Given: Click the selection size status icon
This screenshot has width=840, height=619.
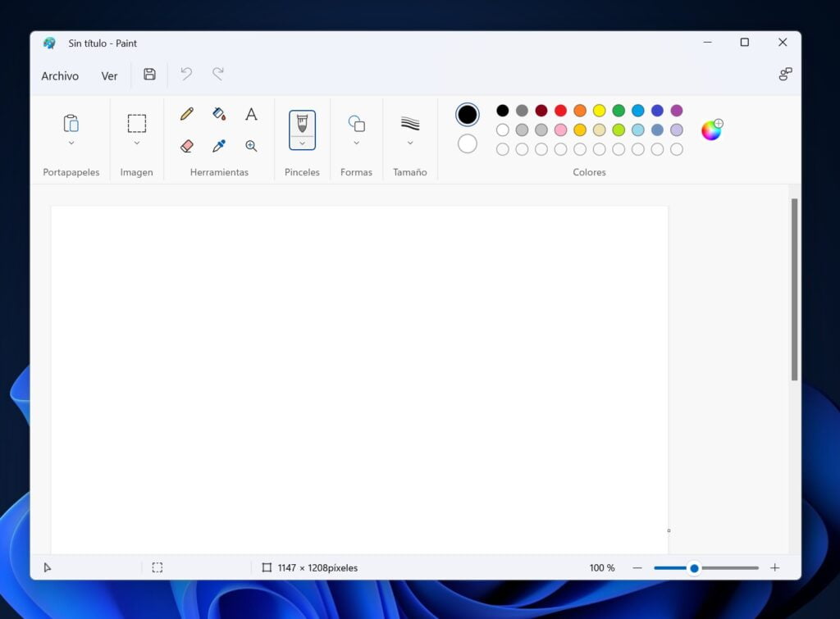Looking at the screenshot, I should [x=157, y=567].
